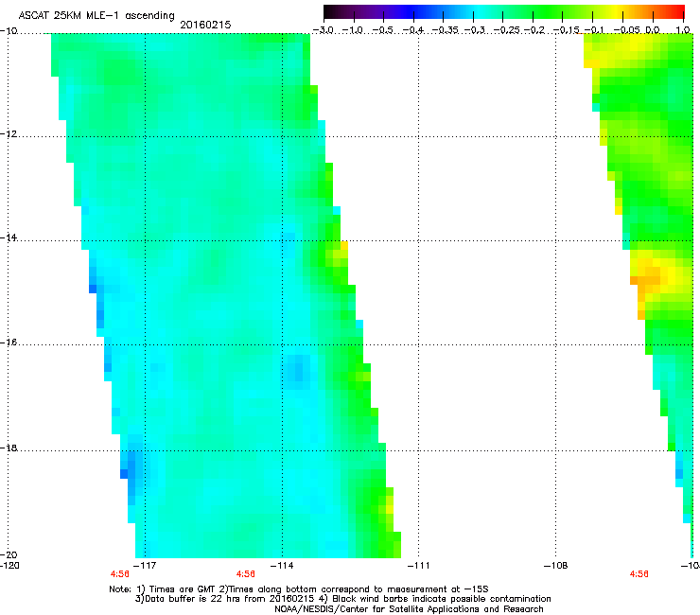Click the rightmost red 4:58 time label
This screenshot has width=700, height=615.
(639, 574)
